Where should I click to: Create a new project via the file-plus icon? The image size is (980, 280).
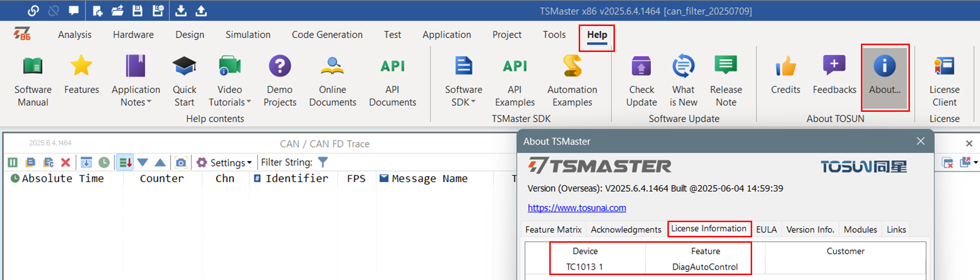pos(98,10)
